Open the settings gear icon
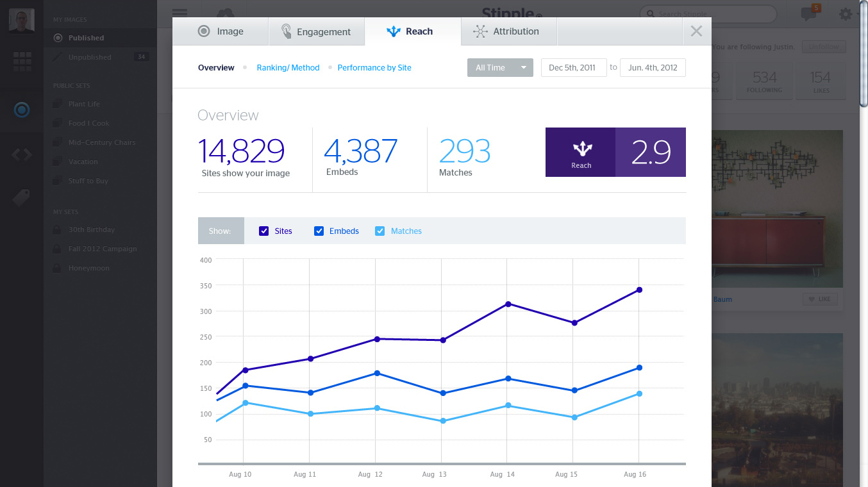Viewport: 868px width, 487px height. coord(846,14)
